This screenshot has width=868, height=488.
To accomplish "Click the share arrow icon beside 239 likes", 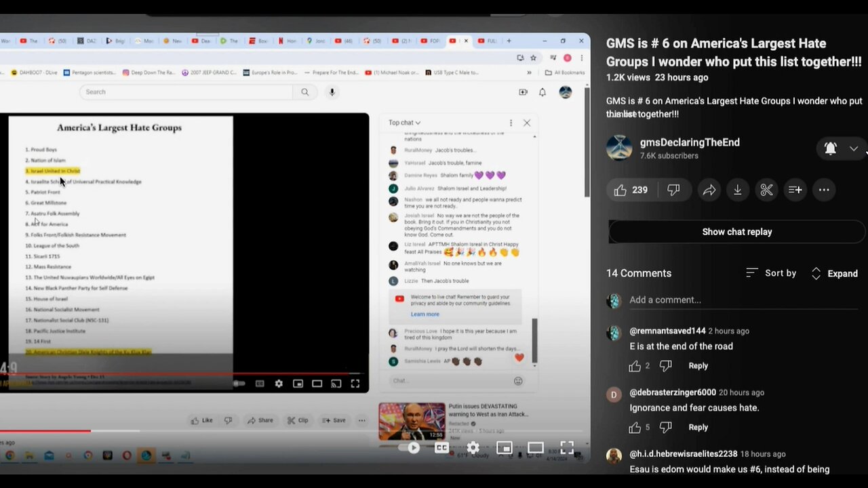I will click(709, 190).
